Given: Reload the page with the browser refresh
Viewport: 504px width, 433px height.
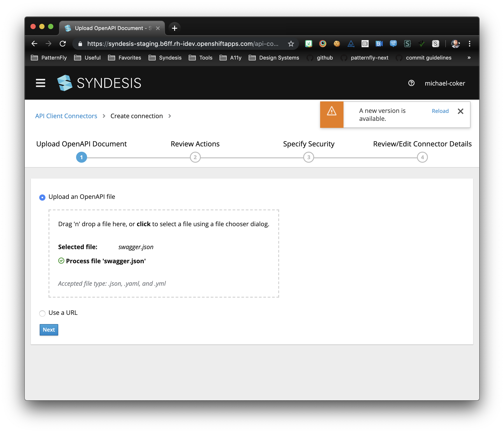Looking at the screenshot, I should (63, 44).
